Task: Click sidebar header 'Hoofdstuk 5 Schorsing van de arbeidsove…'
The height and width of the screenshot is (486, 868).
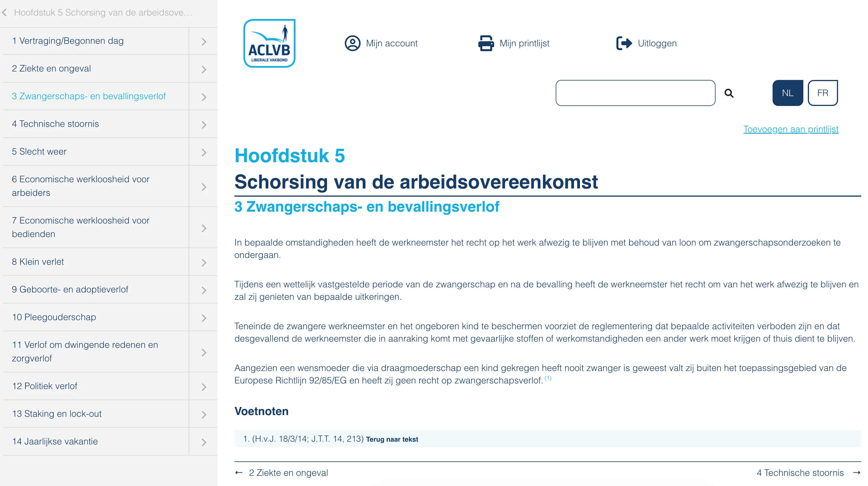Action: [103, 12]
